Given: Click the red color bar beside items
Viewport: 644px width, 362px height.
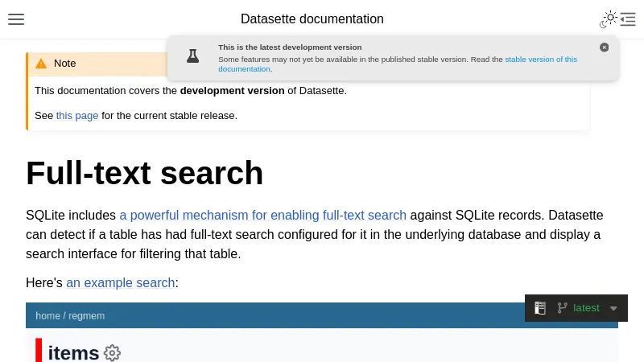Looking at the screenshot, I should tap(39, 351).
